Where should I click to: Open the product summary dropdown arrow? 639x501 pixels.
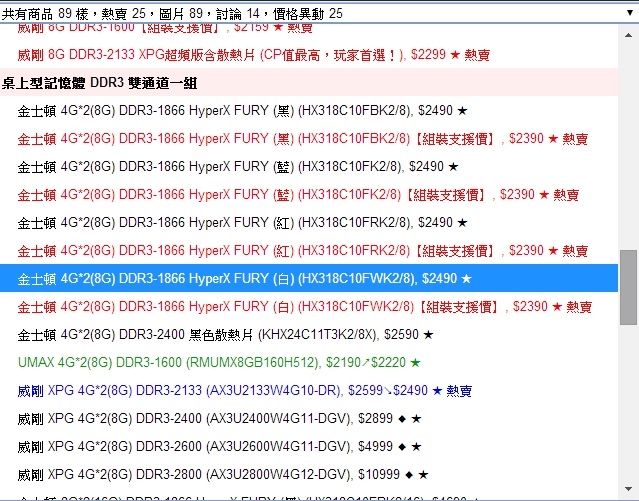630,13
